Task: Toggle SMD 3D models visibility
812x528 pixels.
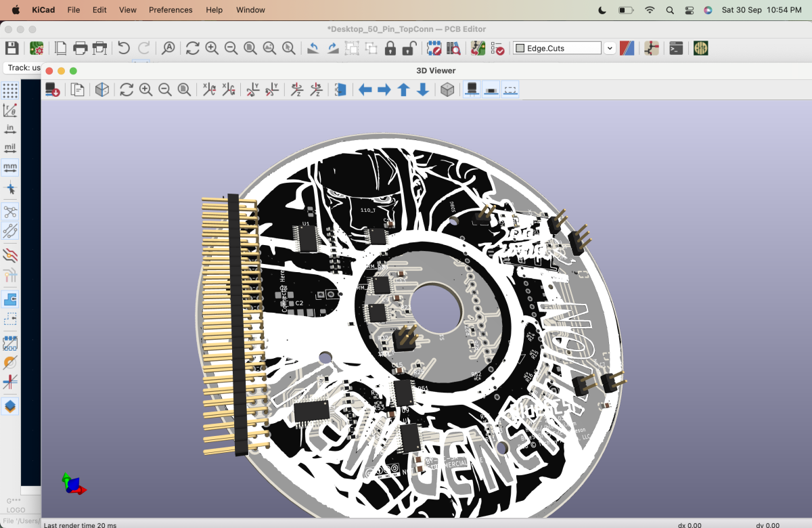Action: tap(491, 89)
